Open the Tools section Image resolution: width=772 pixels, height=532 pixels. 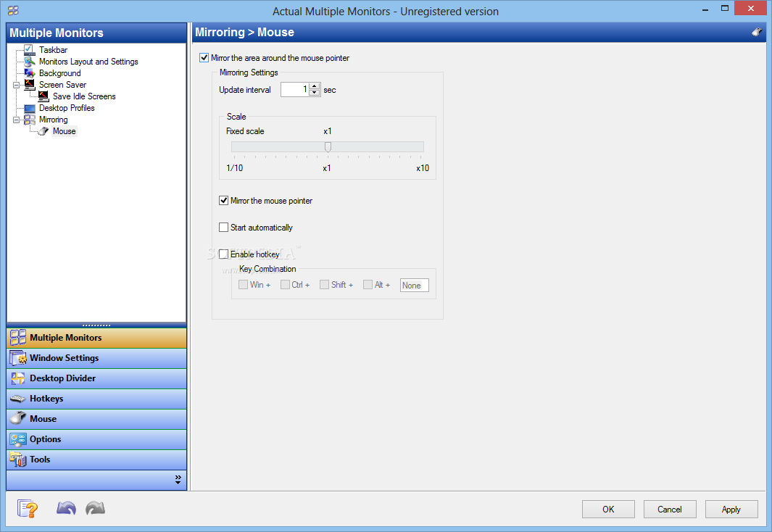[96, 460]
